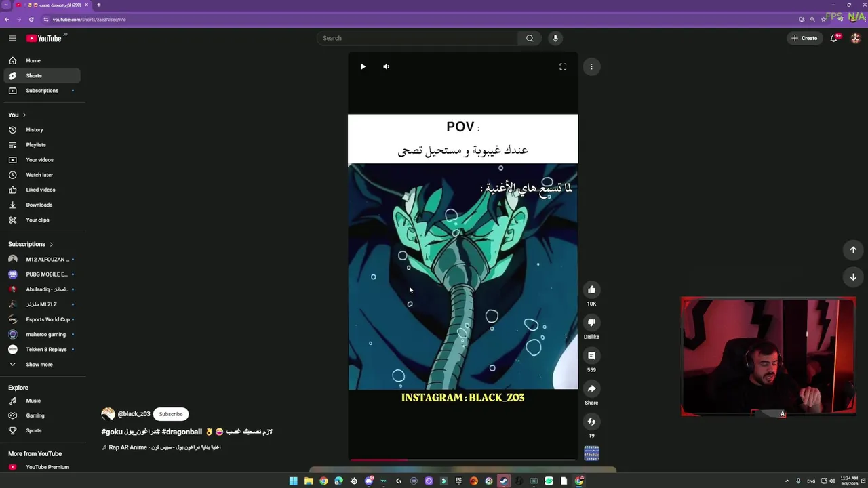Open the Windows Start menu
868x488 pixels.
coord(293,481)
